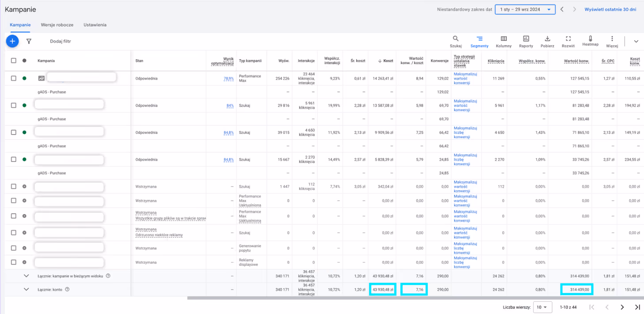Open the filter funnel icon
Viewport: 644px width, 314px height.
click(x=29, y=41)
